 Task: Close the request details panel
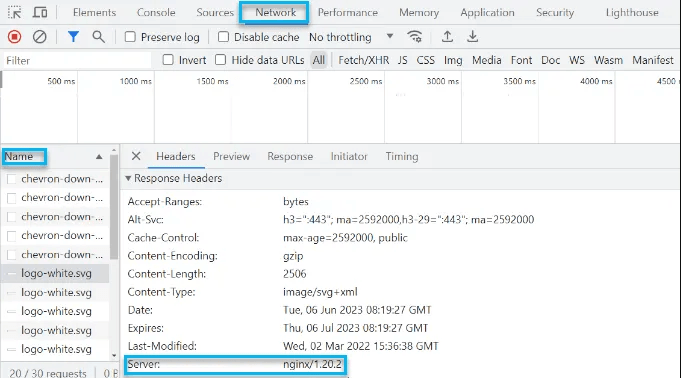coord(136,156)
